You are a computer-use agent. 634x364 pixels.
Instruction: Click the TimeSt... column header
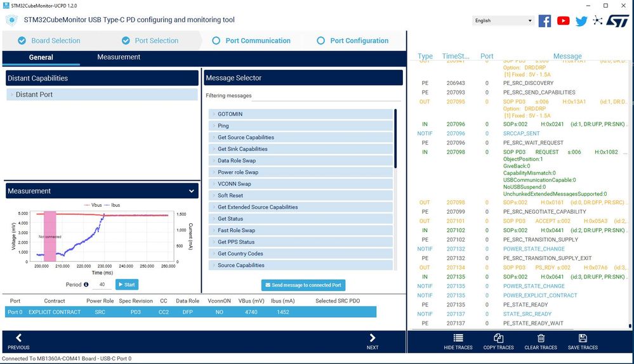tap(456, 56)
